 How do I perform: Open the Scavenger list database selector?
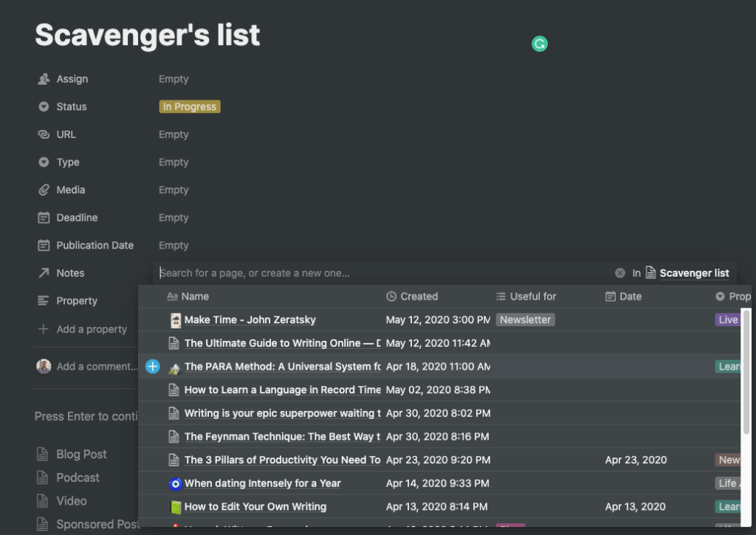[694, 273]
